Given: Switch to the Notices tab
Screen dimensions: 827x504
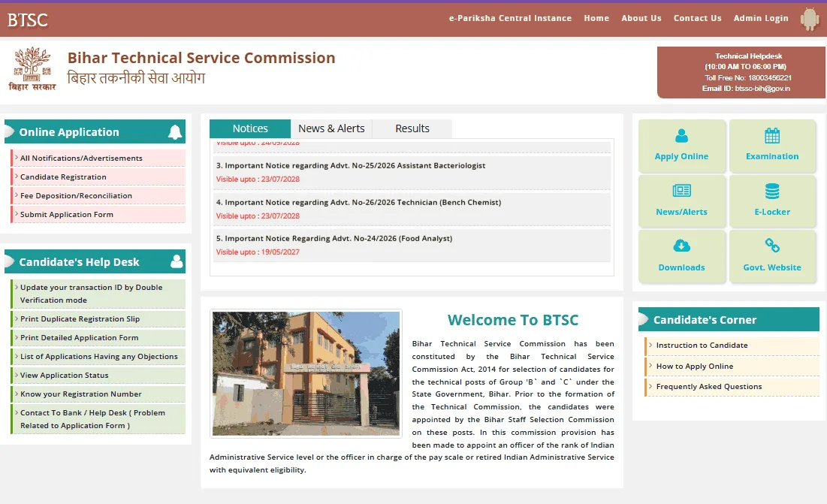Looking at the screenshot, I should pos(250,128).
